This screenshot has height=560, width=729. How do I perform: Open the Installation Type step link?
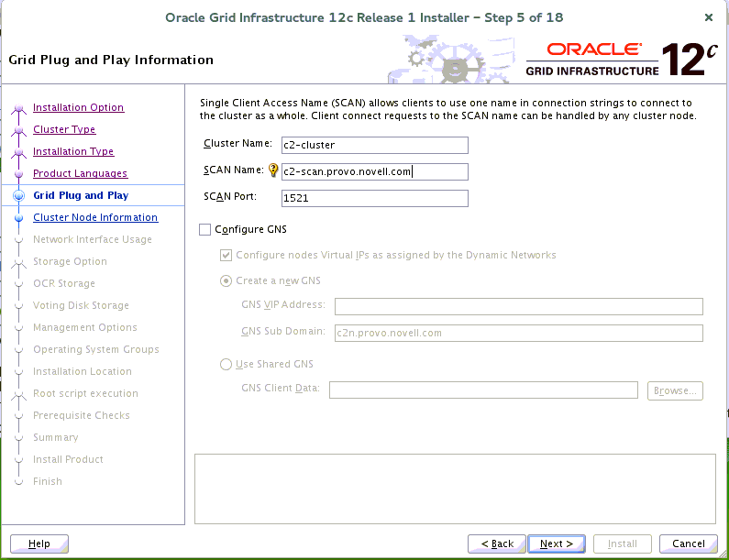point(73,151)
